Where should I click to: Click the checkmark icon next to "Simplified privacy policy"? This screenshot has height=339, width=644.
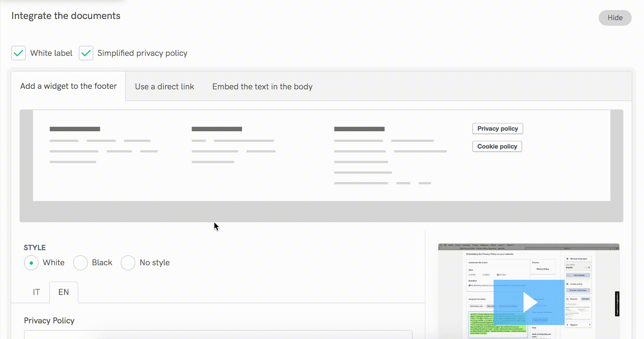point(86,53)
